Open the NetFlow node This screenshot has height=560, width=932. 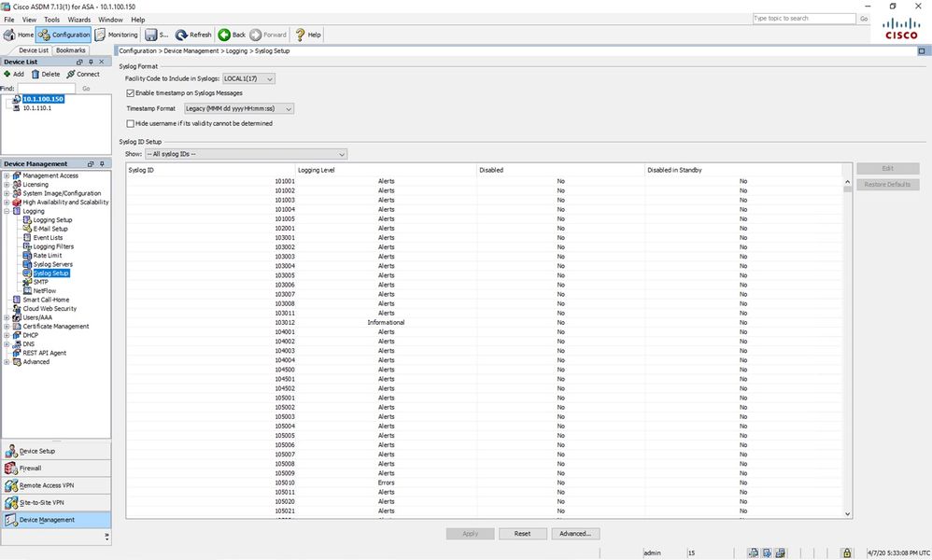[45, 291]
